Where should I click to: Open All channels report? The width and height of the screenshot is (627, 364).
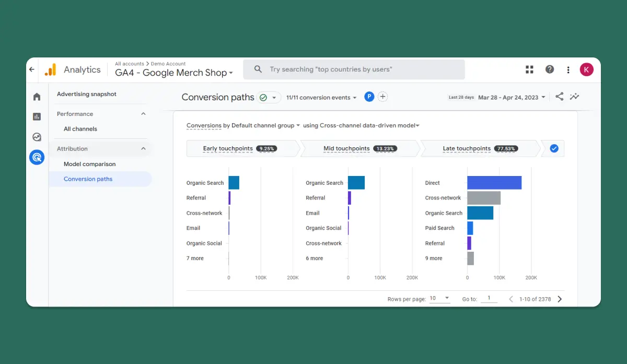(x=80, y=129)
